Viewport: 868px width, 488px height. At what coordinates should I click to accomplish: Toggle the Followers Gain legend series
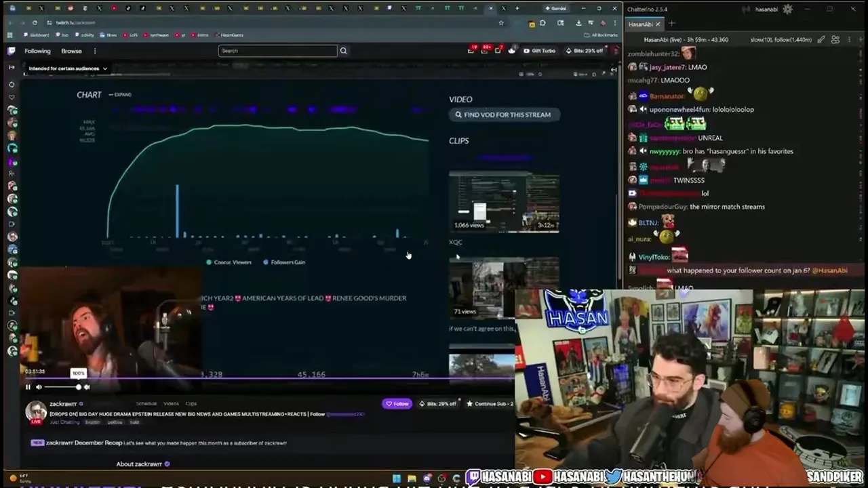(284, 262)
